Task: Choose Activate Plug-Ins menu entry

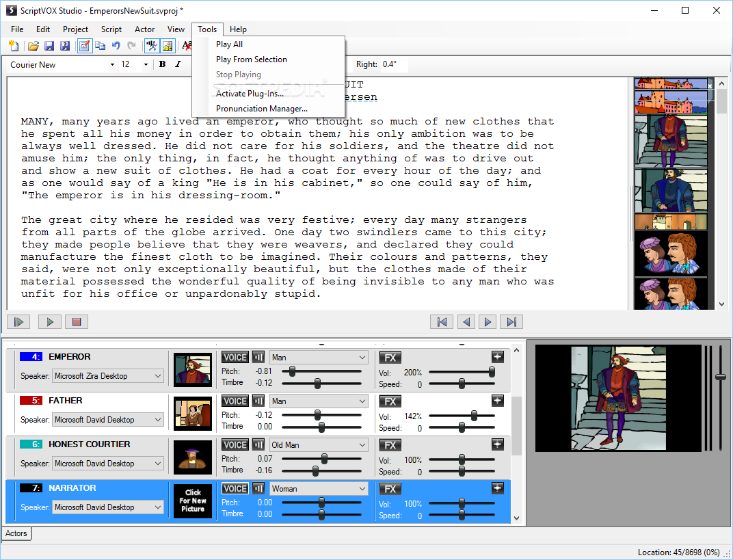Action: (x=269, y=94)
